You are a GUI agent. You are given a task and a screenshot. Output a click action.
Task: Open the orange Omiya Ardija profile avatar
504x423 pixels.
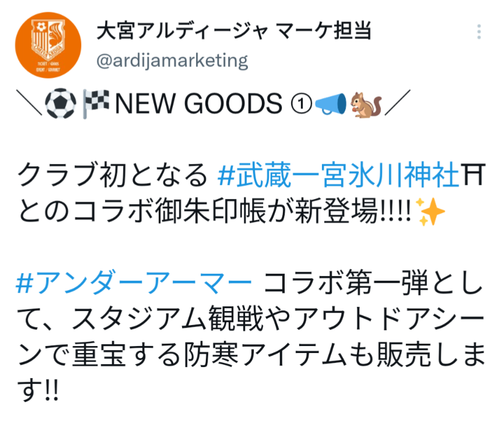point(48,45)
